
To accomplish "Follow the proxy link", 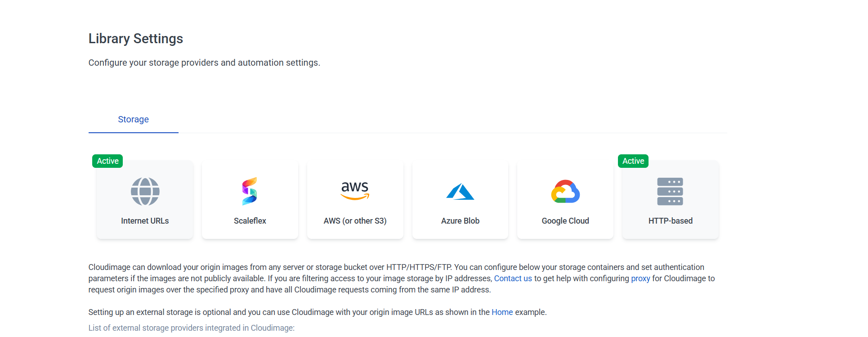I will [640, 279].
